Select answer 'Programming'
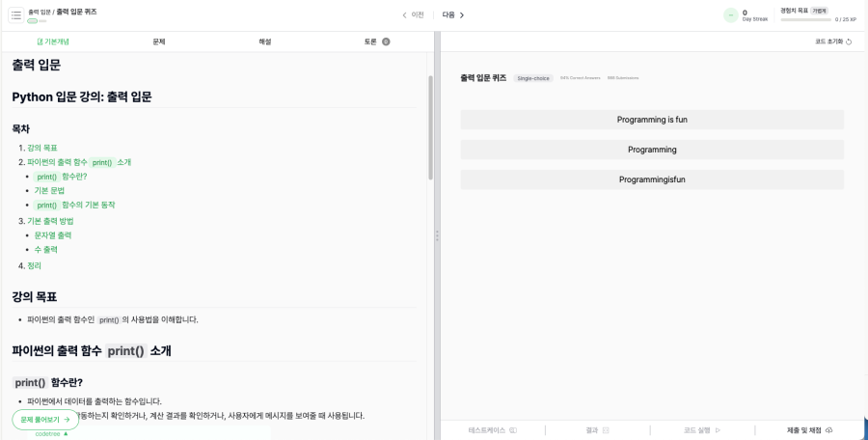 (652, 150)
